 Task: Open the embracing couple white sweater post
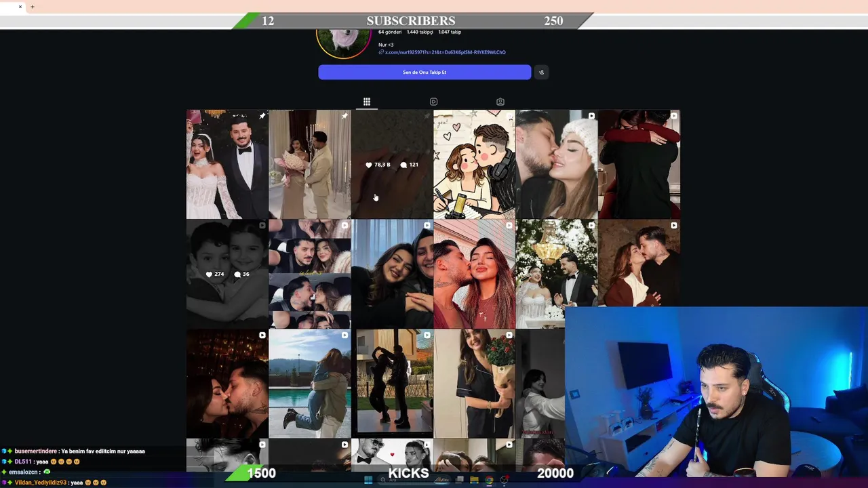639,263
